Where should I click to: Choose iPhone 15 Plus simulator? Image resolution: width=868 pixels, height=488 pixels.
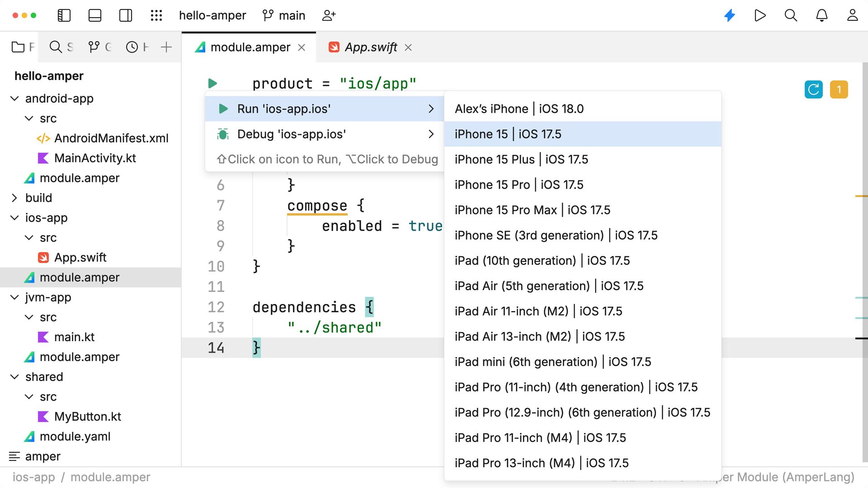click(583, 160)
